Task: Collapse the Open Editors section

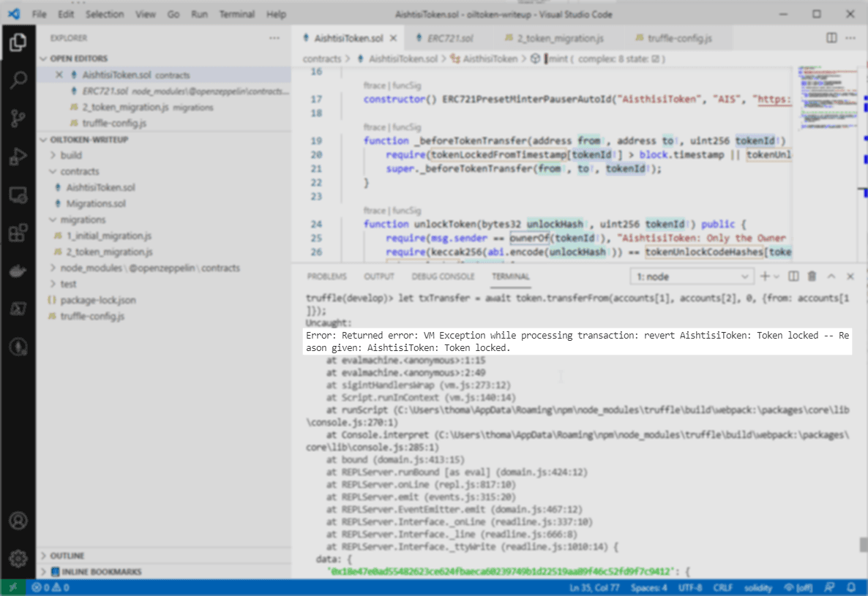Action: [x=44, y=58]
